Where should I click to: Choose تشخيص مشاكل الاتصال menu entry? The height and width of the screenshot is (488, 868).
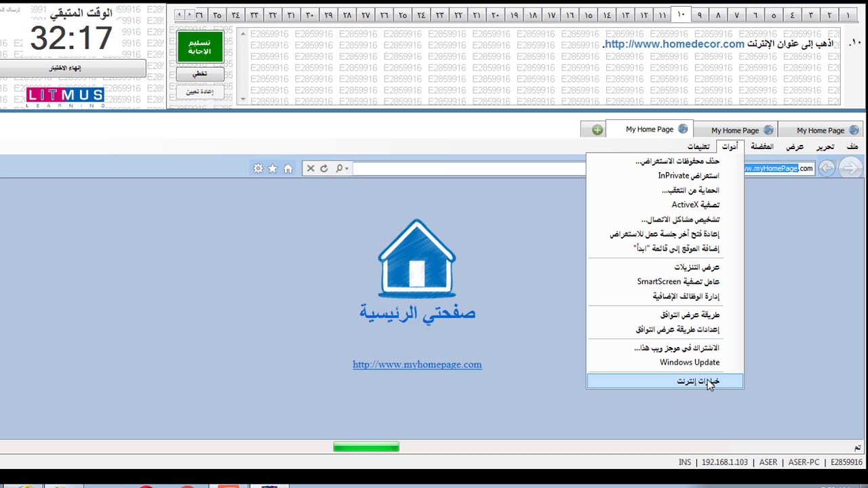point(665,220)
